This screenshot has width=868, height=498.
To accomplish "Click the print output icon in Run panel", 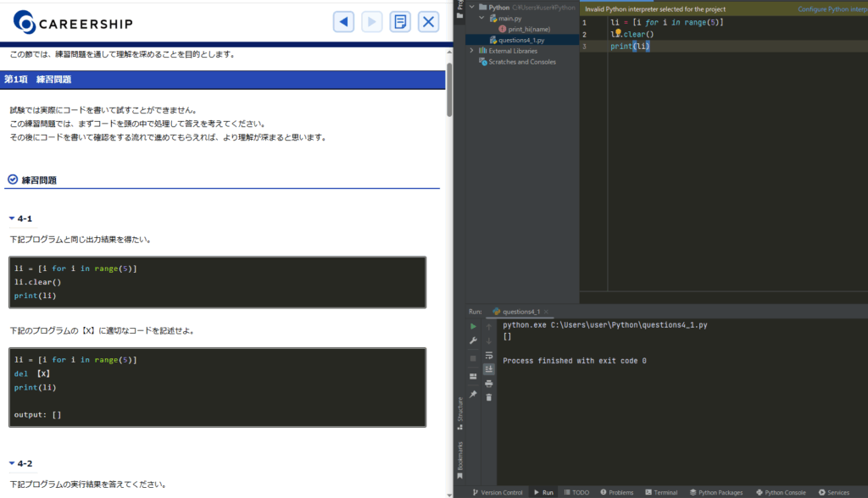I will 489,383.
